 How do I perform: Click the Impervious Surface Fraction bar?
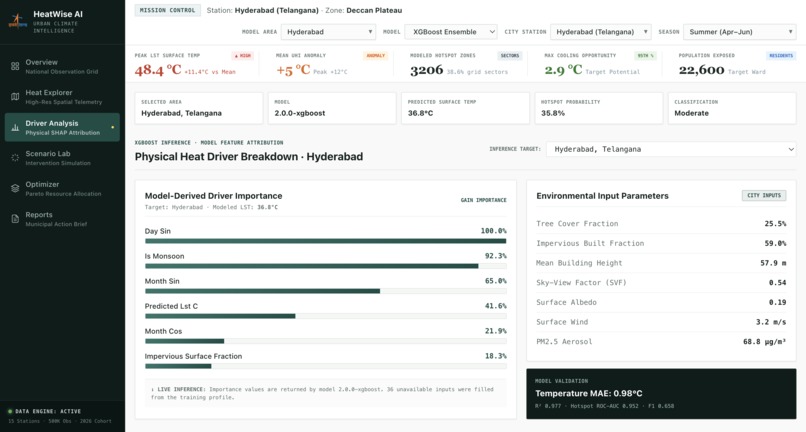(325, 366)
